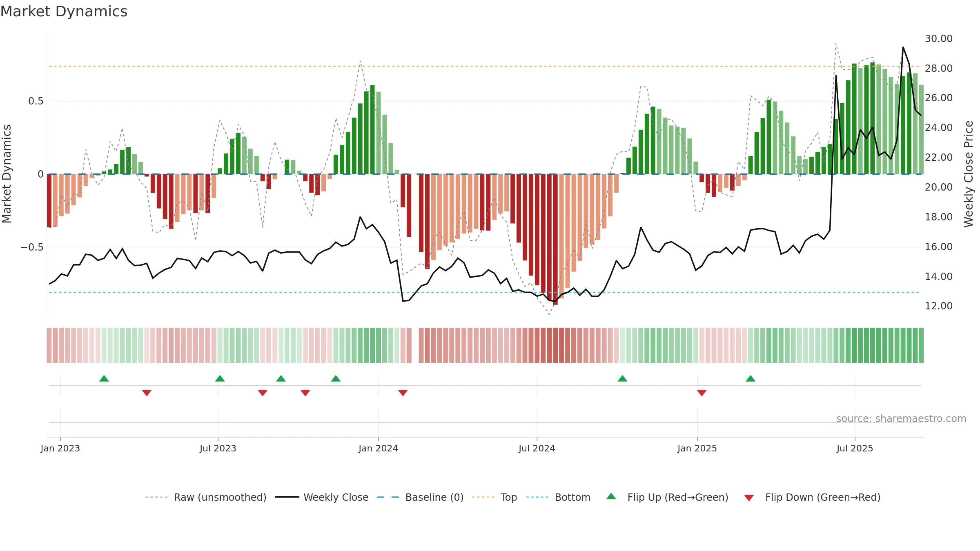Viewport: 980px width, 551px height.
Task: Click the 0.5 left axis tick label
Action: pyautogui.click(x=36, y=101)
